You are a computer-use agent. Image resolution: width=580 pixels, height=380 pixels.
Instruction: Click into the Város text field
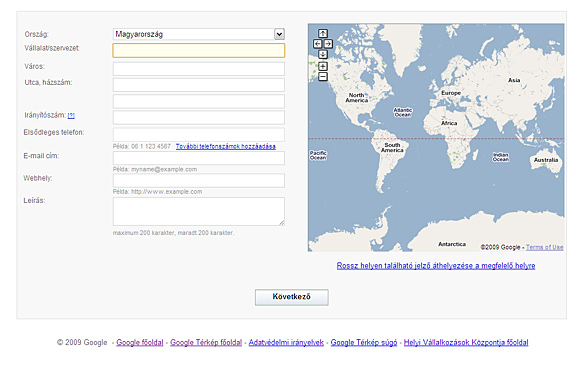coord(199,68)
